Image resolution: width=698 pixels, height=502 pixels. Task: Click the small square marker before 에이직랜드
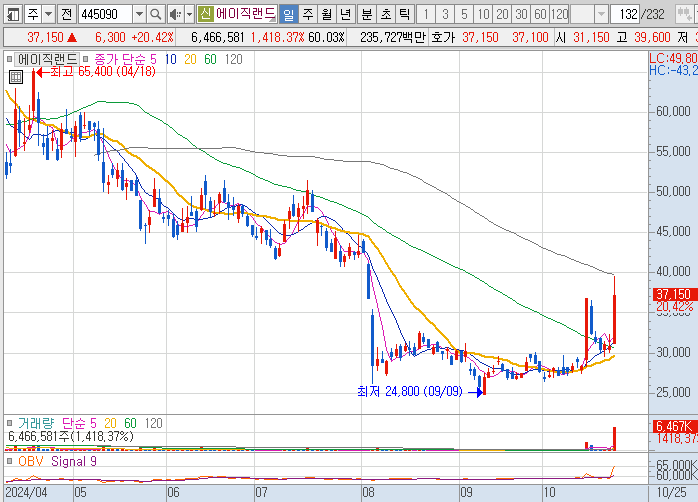[x=9, y=59]
